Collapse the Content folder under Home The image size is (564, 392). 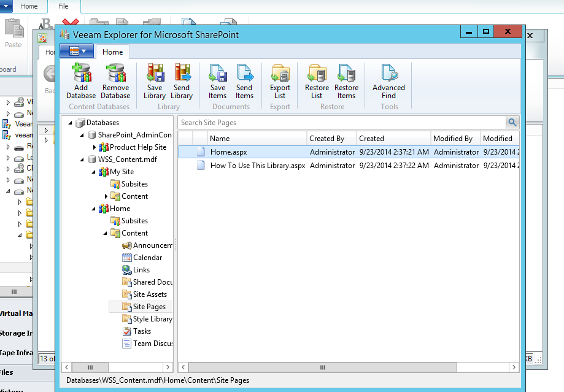106,233
